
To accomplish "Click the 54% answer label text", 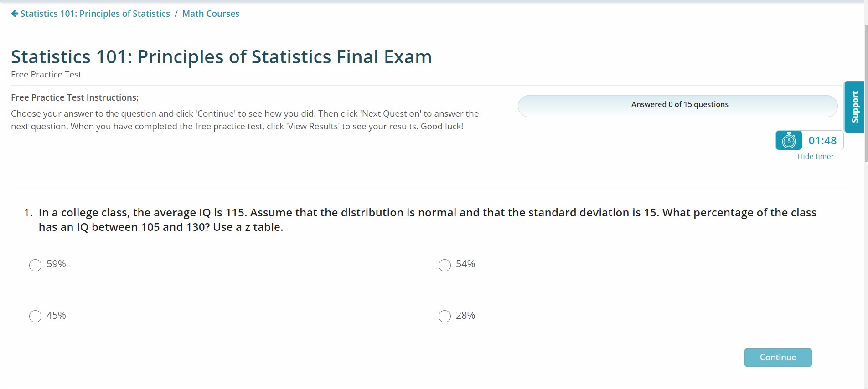I will [465, 264].
